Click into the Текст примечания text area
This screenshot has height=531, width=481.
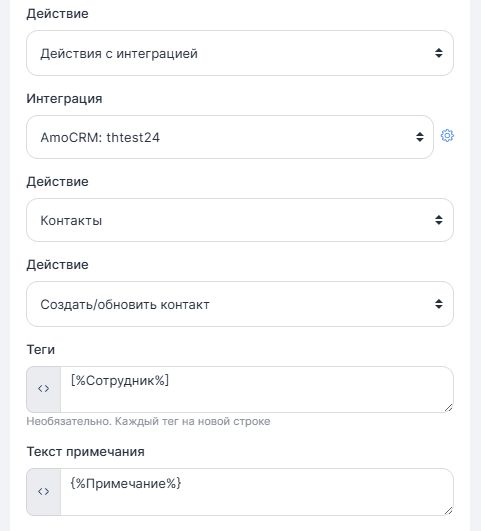pyautogui.click(x=257, y=492)
